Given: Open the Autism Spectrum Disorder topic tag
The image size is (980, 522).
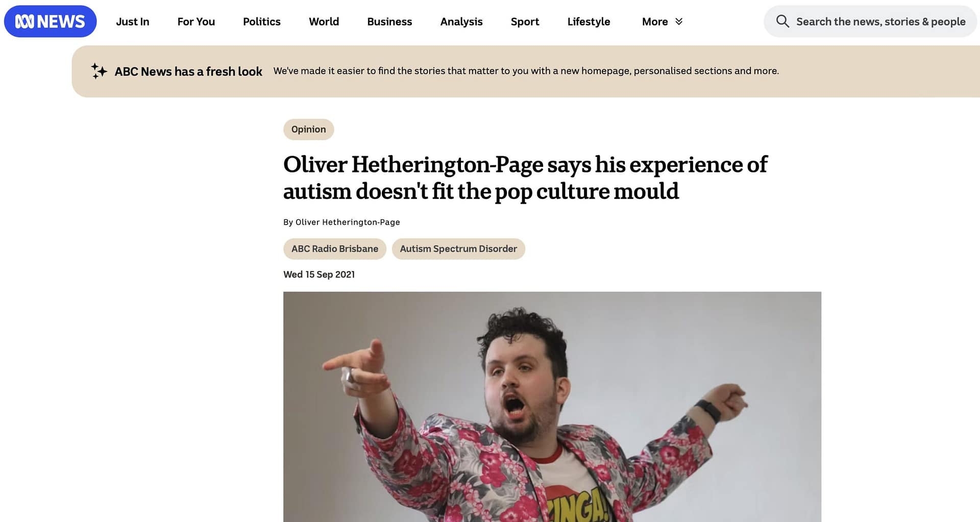Looking at the screenshot, I should click(x=458, y=249).
